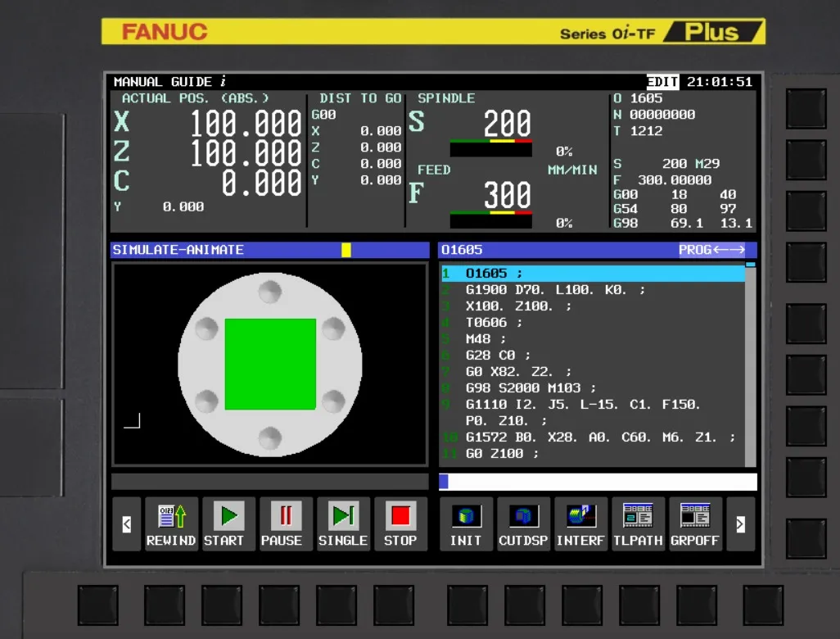The image size is (840, 639).
Task: Open the INTERF interference check
Action: (x=580, y=523)
